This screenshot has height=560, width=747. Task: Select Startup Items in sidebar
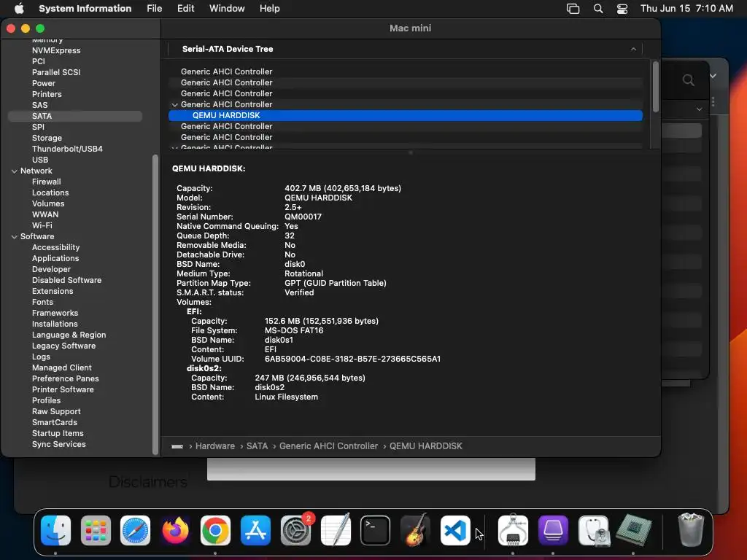[x=58, y=433]
